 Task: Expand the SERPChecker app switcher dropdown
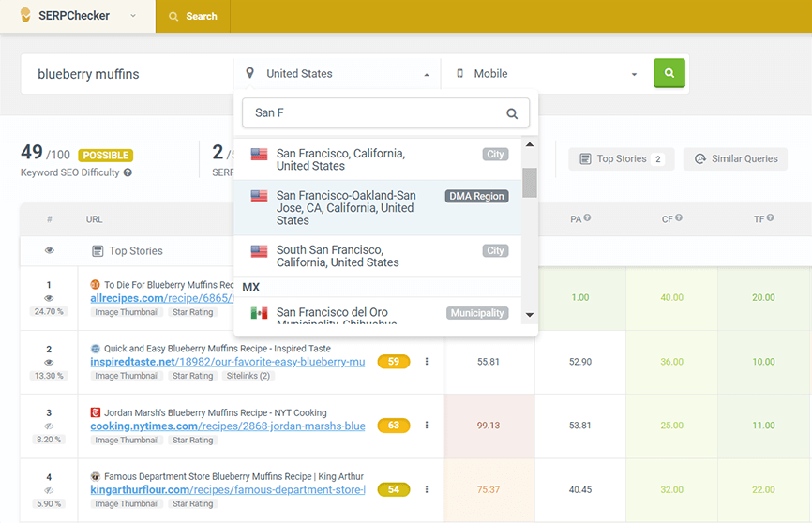coord(133,16)
